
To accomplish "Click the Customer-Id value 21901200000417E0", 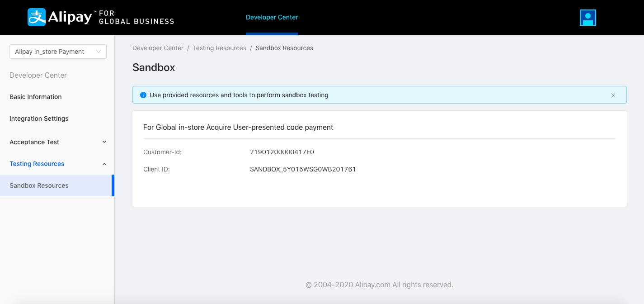I will (282, 152).
